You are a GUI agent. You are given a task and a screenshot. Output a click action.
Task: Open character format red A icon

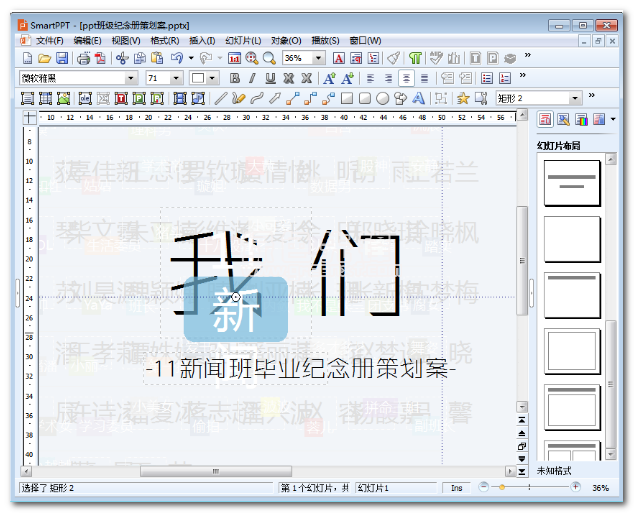[x=338, y=58]
